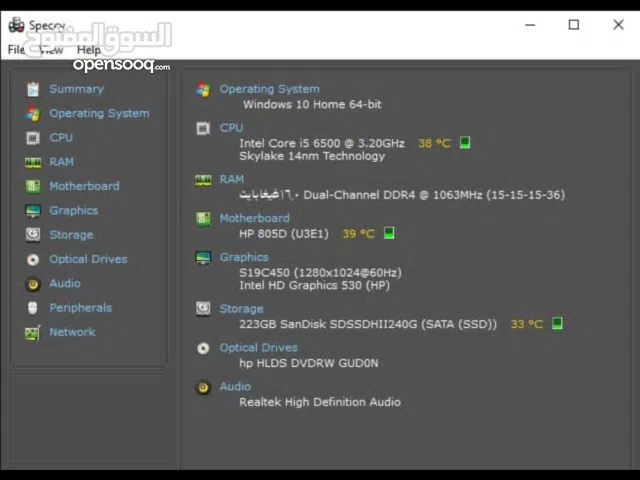Click the green storage temperature indicator
The width and height of the screenshot is (640, 480).
coord(557,324)
